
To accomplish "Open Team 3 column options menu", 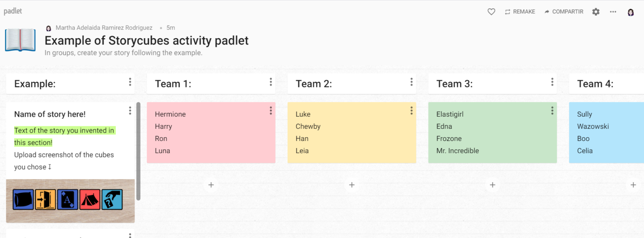I will (552, 82).
